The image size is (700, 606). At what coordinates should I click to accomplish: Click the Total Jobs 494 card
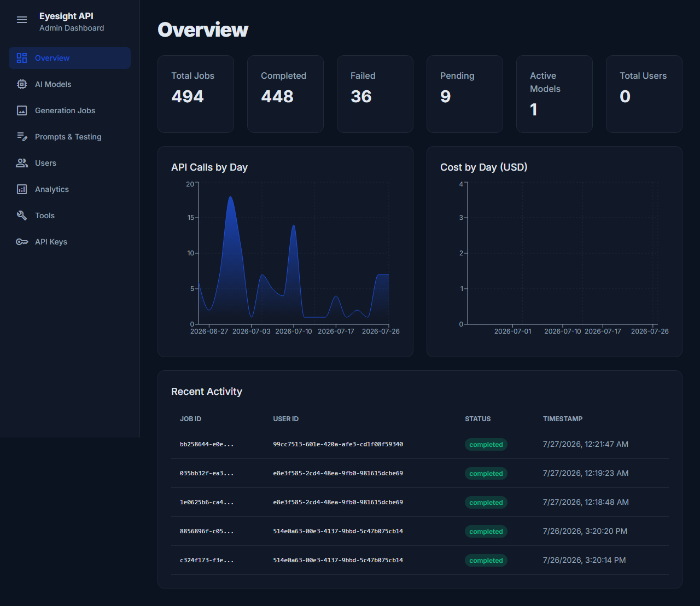(x=196, y=94)
